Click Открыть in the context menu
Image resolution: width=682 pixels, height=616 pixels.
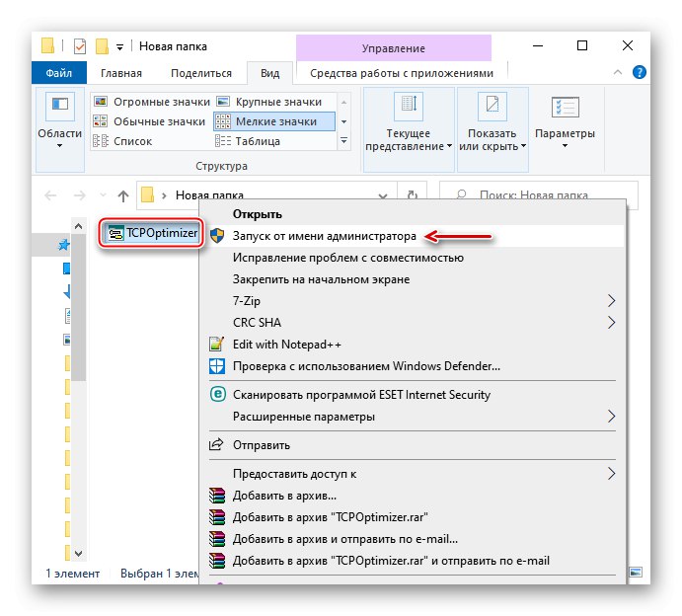414,214
